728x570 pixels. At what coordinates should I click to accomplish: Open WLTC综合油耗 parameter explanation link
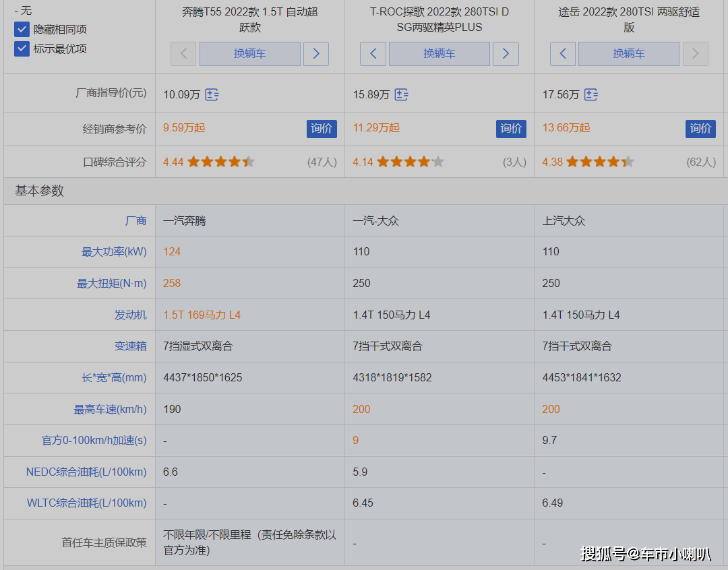(x=87, y=503)
